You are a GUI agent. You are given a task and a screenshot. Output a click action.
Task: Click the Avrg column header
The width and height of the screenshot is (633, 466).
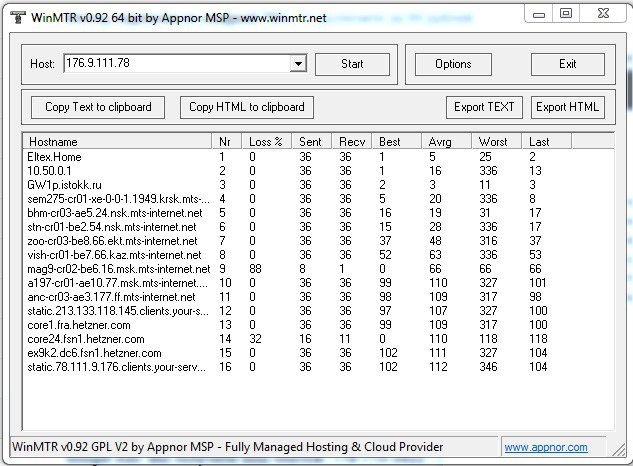[446, 142]
